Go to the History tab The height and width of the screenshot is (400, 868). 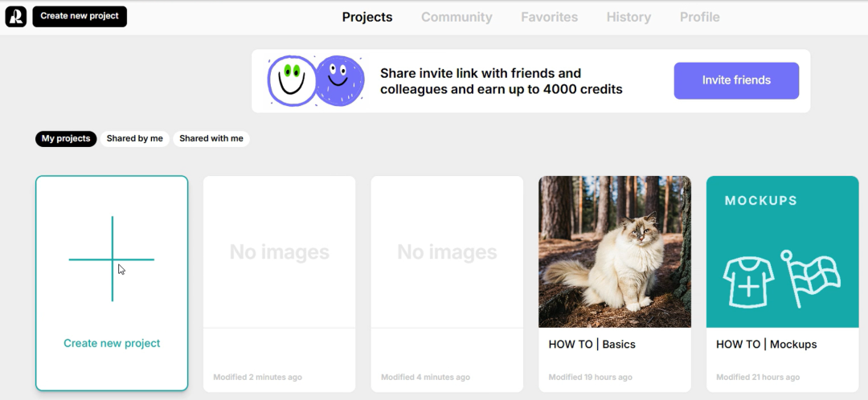click(628, 17)
